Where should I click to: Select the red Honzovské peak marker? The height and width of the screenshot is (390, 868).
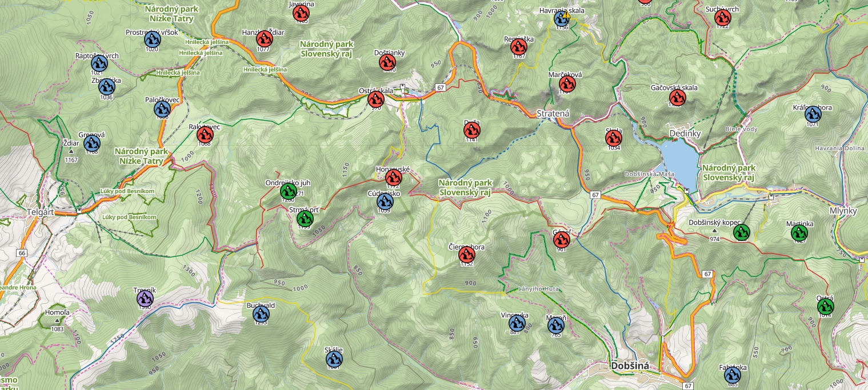pos(394,178)
